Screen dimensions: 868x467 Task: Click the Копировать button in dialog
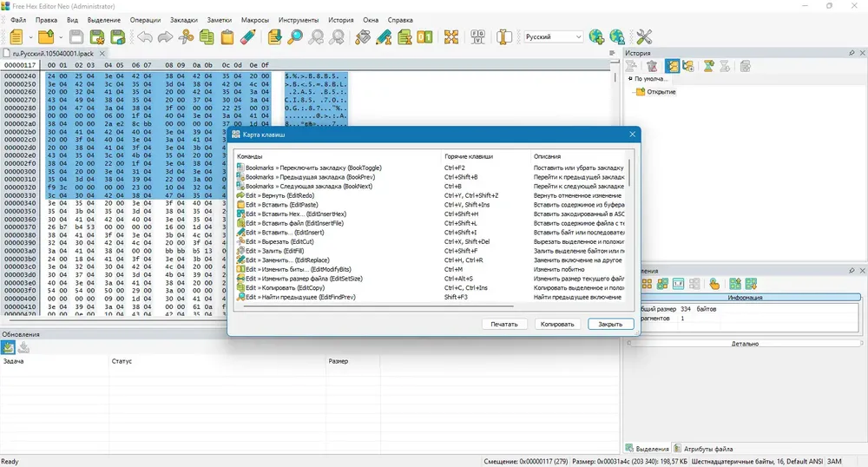[557, 325]
